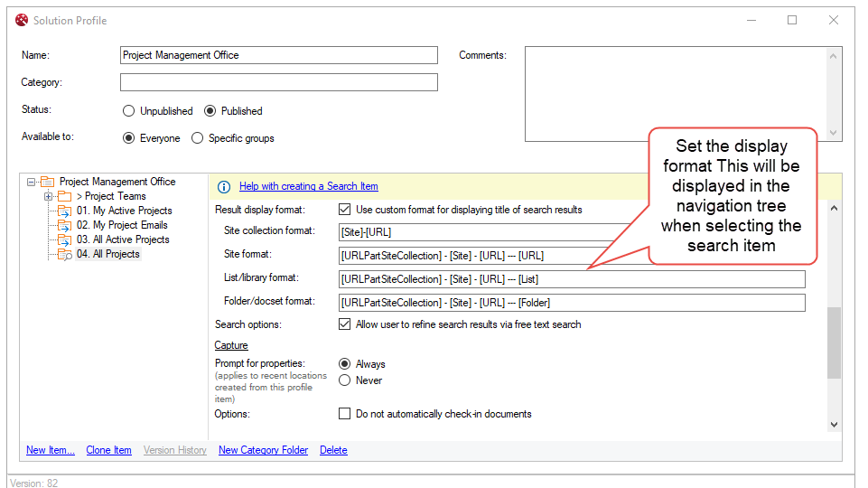Click the New Category Folder link

(x=263, y=450)
